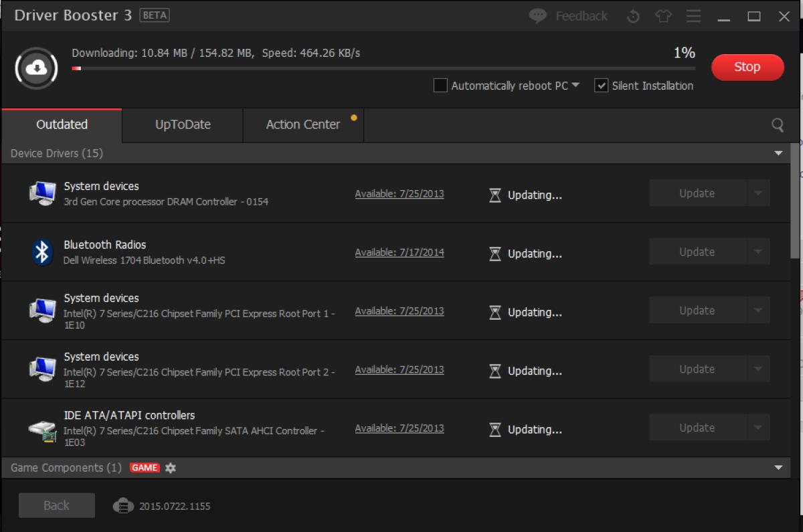The image size is (803, 532).
Task: Click the rescan drivers icon
Action: (x=633, y=15)
